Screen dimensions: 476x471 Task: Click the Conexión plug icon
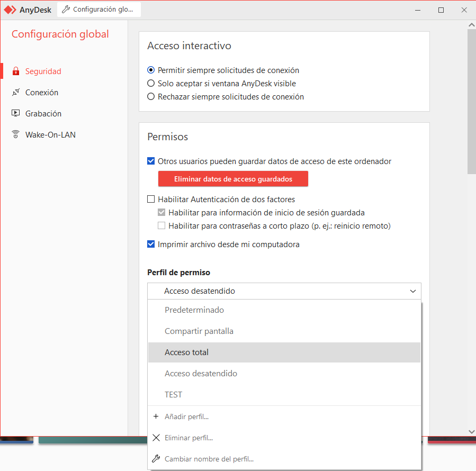16,92
